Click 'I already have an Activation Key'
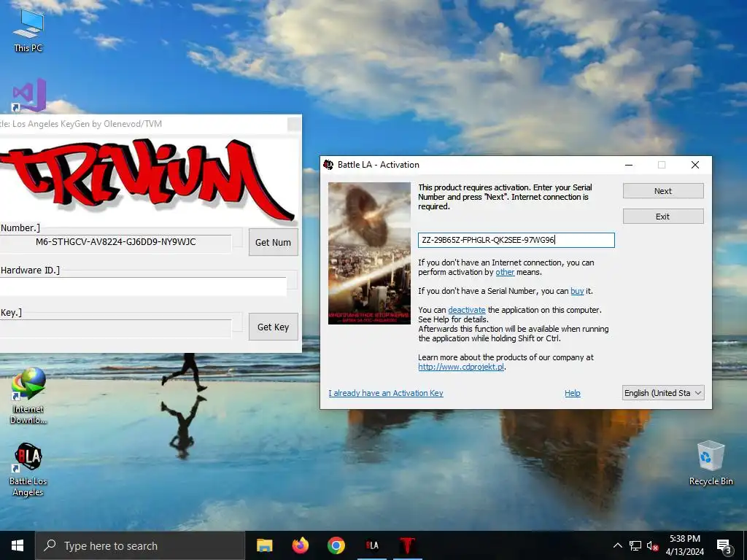 [385, 393]
